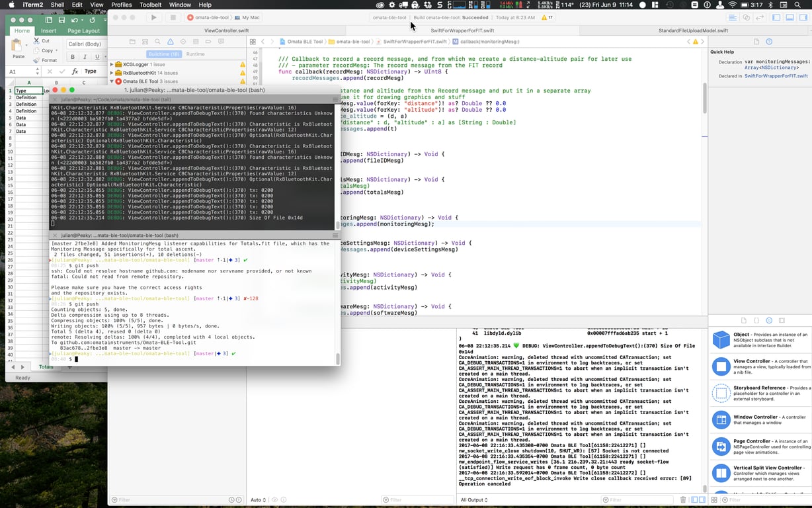Open the project navigator folder icon
Image resolution: width=812 pixels, height=508 pixels.
(x=132, y=42)
